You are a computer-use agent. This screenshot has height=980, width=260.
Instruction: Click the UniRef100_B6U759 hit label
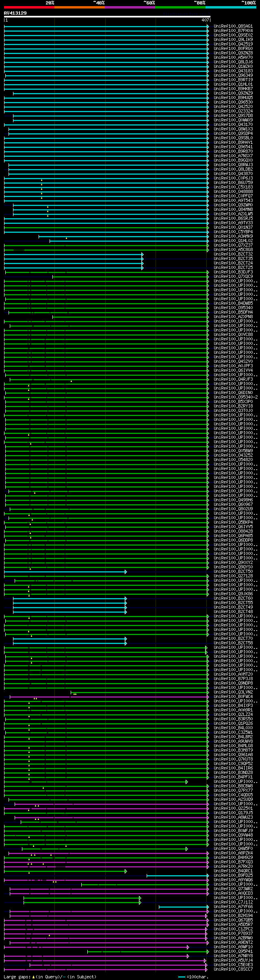(x=233, y=183)
